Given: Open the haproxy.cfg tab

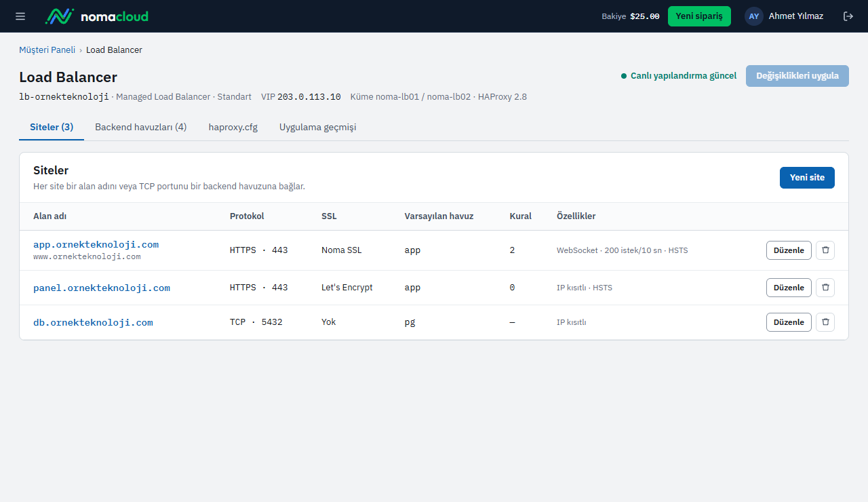Looking at the screenshot, I should pos(233,127).
